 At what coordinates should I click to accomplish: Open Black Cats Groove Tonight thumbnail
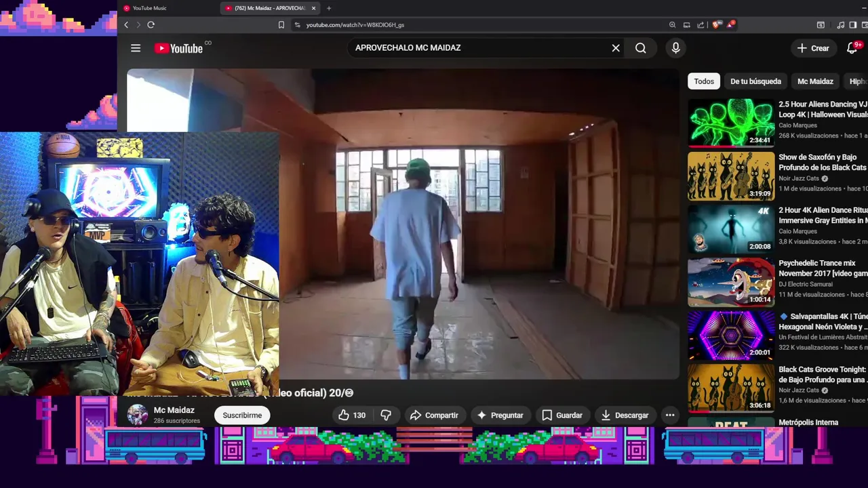(731, 388)
